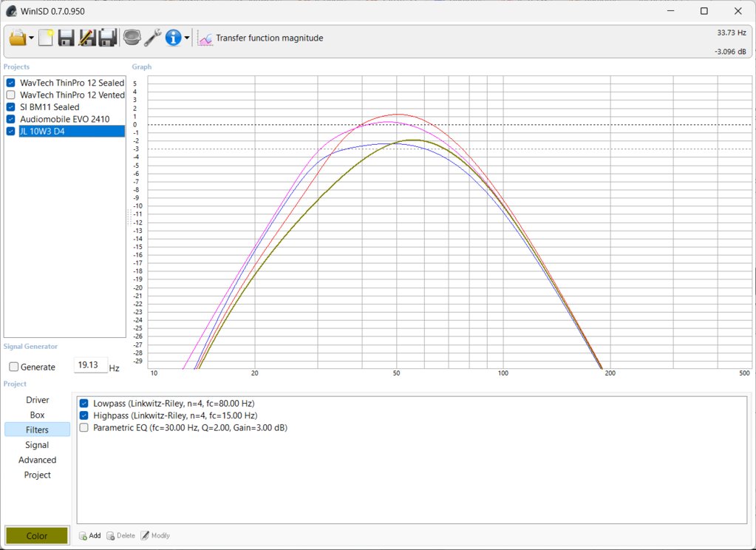Open the Transfer function magnitude graph selector
This screenshot has height=550, width=756.
tap(269, 38)
